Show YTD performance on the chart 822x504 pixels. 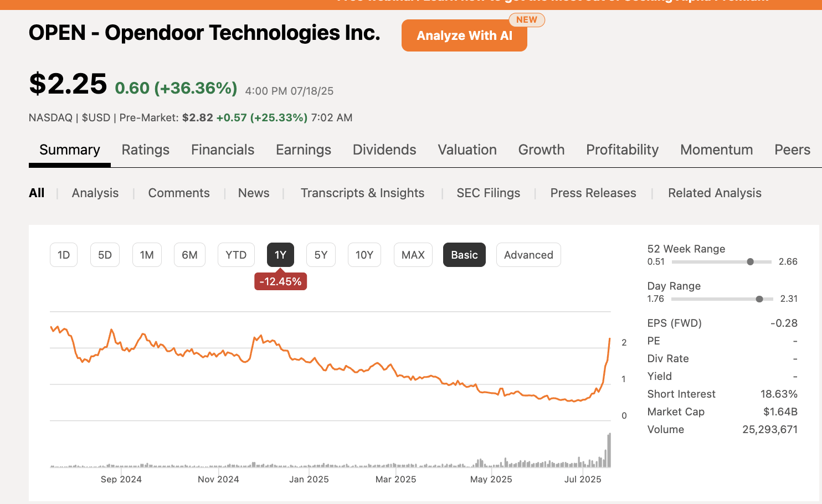[236, 255]
